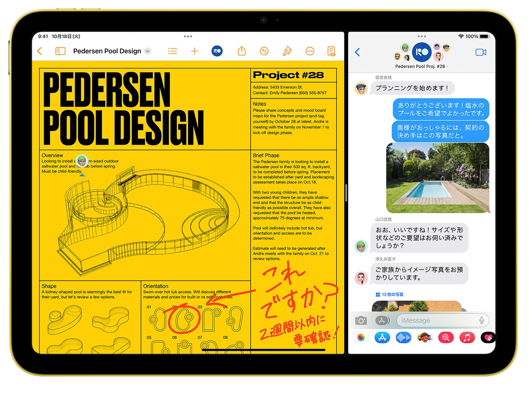This screenshot has width=532, height=394.
Task: Open the camera in Messages
Action: (x=361, y=320)
